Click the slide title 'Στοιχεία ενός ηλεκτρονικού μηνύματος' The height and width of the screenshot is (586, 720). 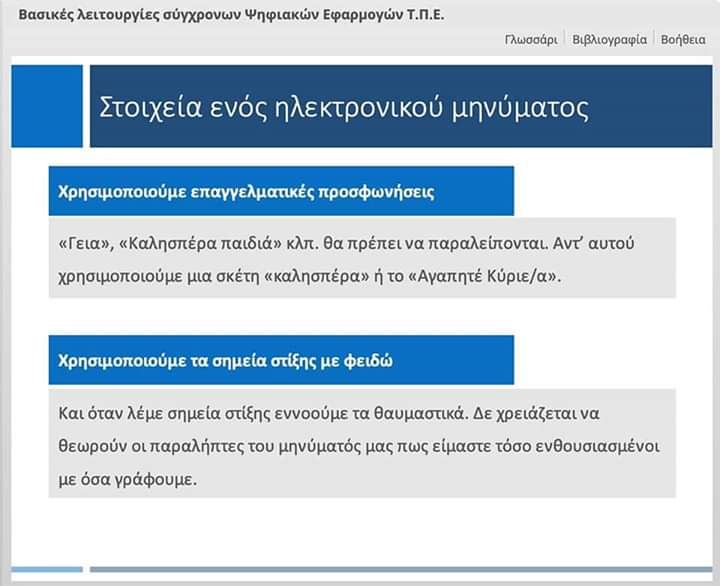click(x=344, y=107)
